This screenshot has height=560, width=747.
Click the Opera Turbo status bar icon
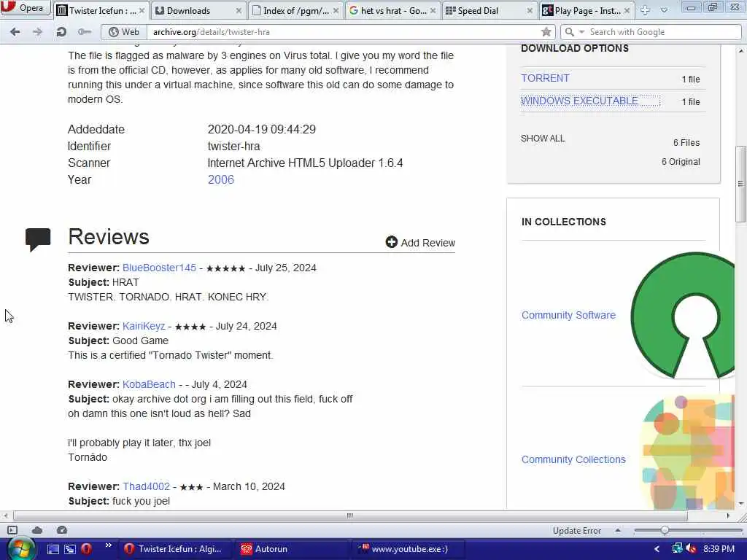[x=62, y=530]
